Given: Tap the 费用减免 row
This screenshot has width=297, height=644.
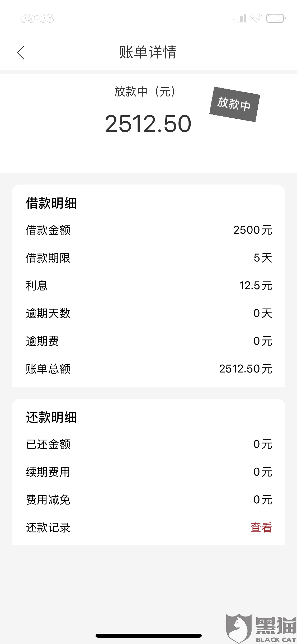Looking at the screenshot, I should click(148, 500).
